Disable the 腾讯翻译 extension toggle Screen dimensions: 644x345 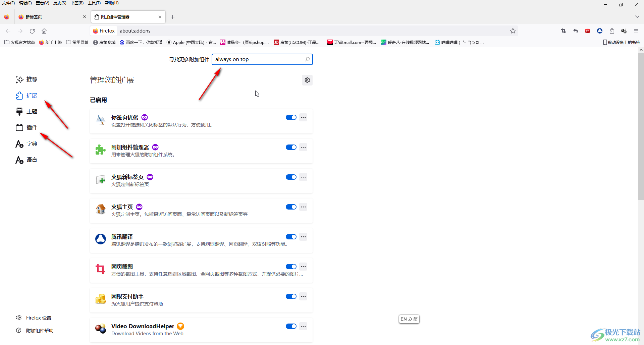coord(291,237)
